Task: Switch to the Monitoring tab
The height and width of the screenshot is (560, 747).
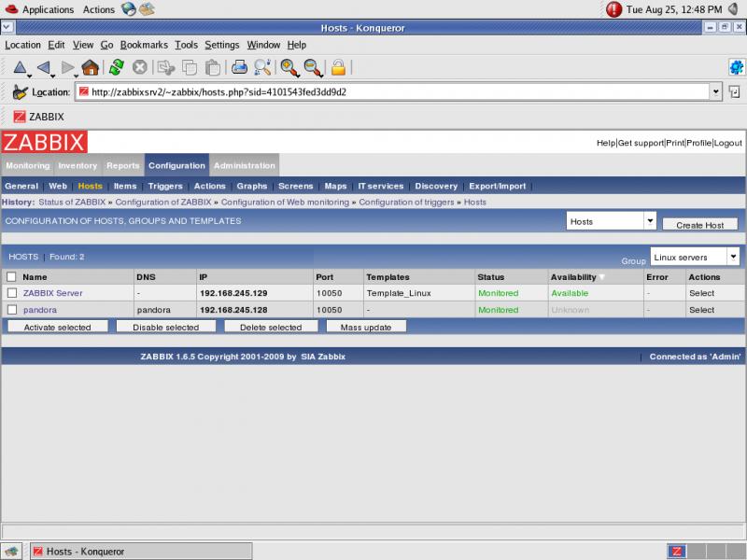Action: pos(28,166)
